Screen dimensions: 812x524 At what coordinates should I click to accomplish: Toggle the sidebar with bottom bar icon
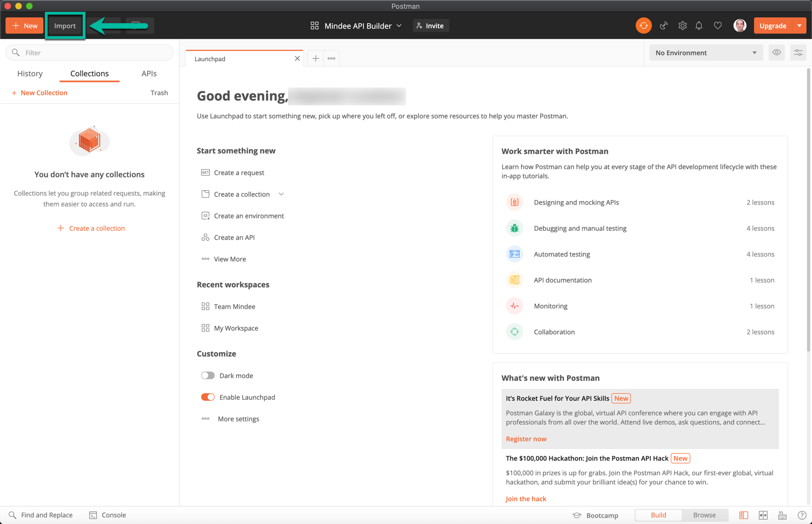744,515
